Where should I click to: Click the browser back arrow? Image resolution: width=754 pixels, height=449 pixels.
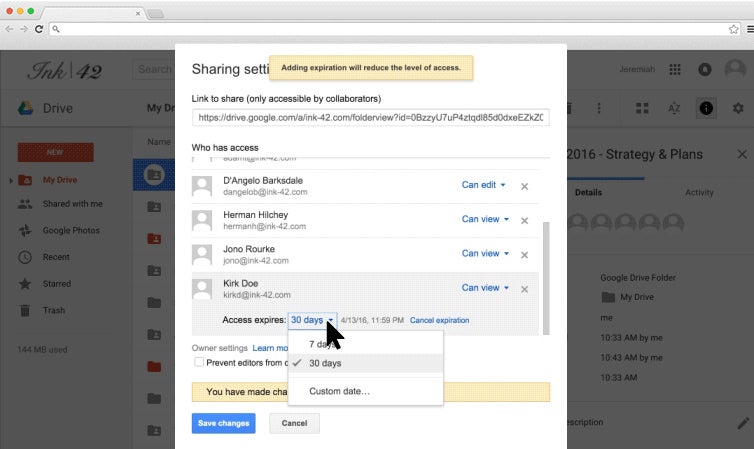pyautogui.click(x=9, y=29)
